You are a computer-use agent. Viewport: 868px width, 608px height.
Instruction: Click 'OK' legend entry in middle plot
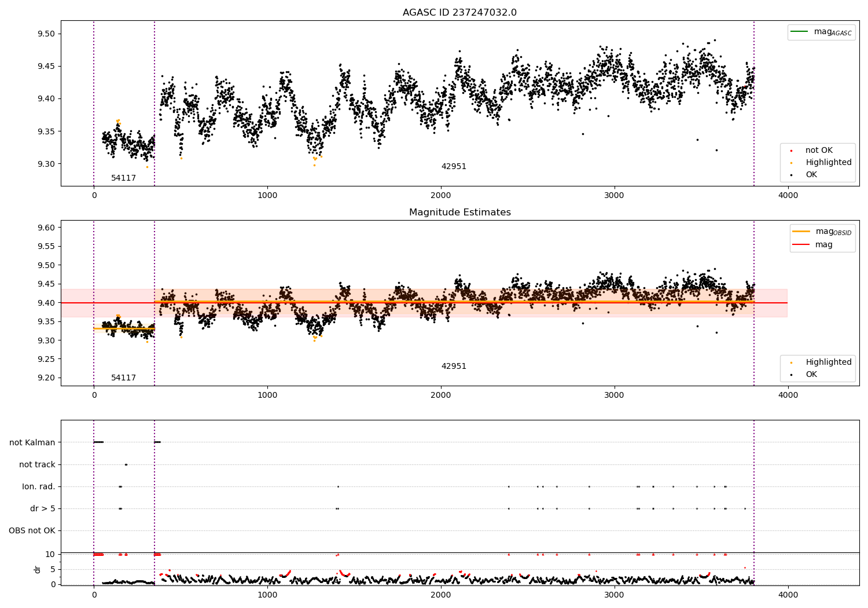[804, 375]
